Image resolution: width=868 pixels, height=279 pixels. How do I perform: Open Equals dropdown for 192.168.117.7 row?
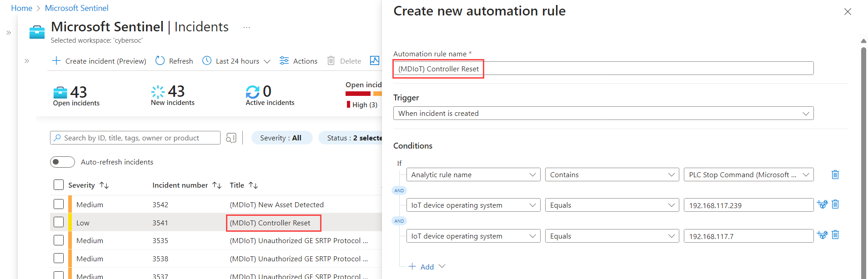[x=612, y=236]
